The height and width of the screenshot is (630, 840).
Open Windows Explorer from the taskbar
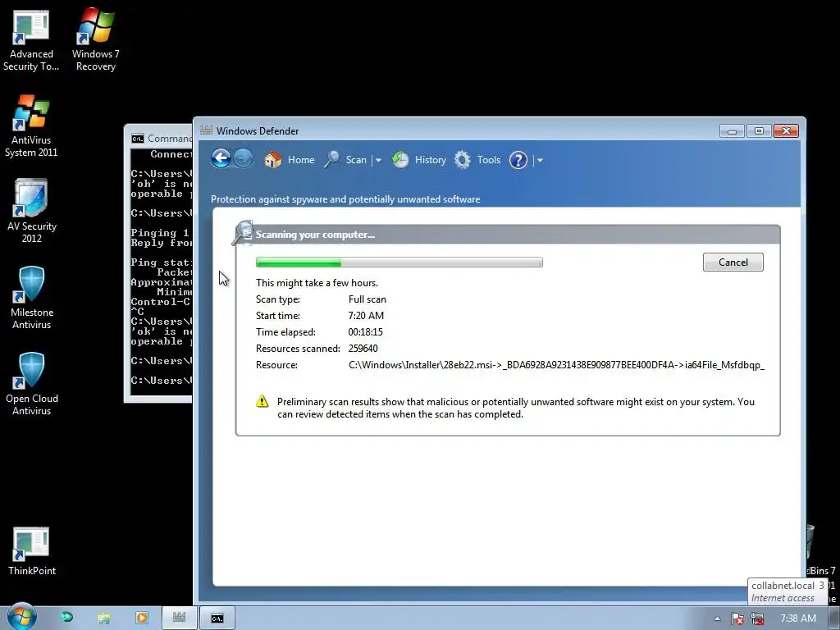point(104,619)
